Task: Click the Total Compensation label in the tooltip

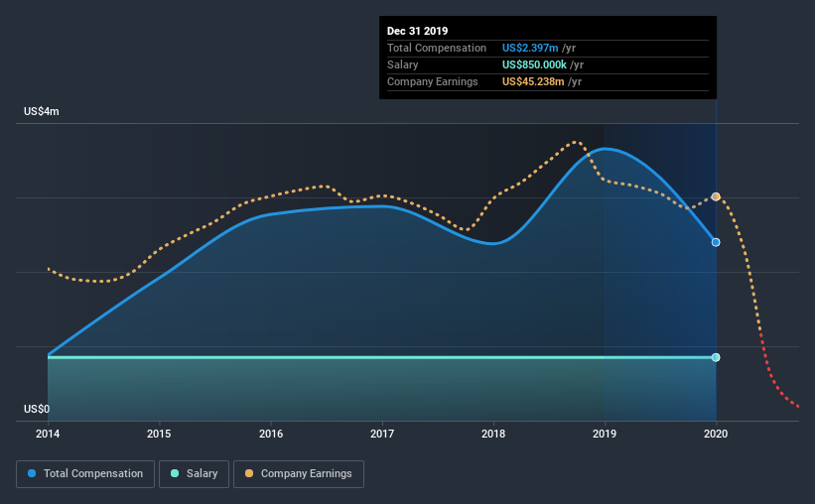Action: [437, 49]
